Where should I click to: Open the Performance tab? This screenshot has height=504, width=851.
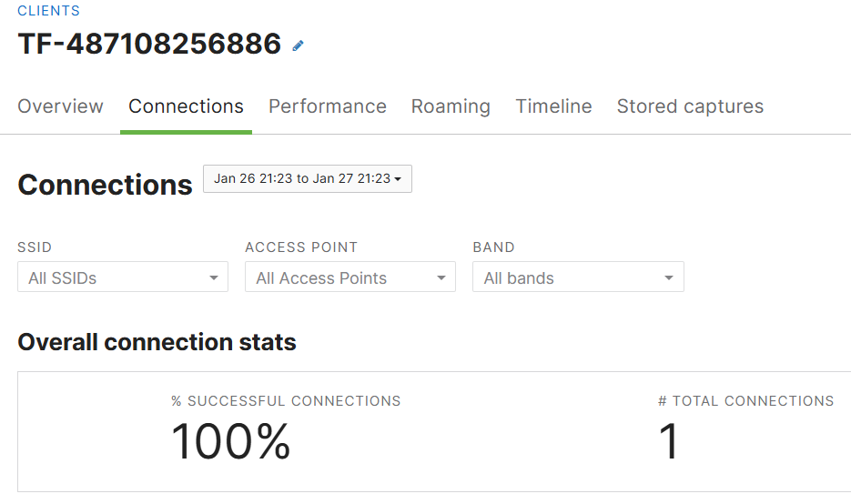(x=328, y=106)
